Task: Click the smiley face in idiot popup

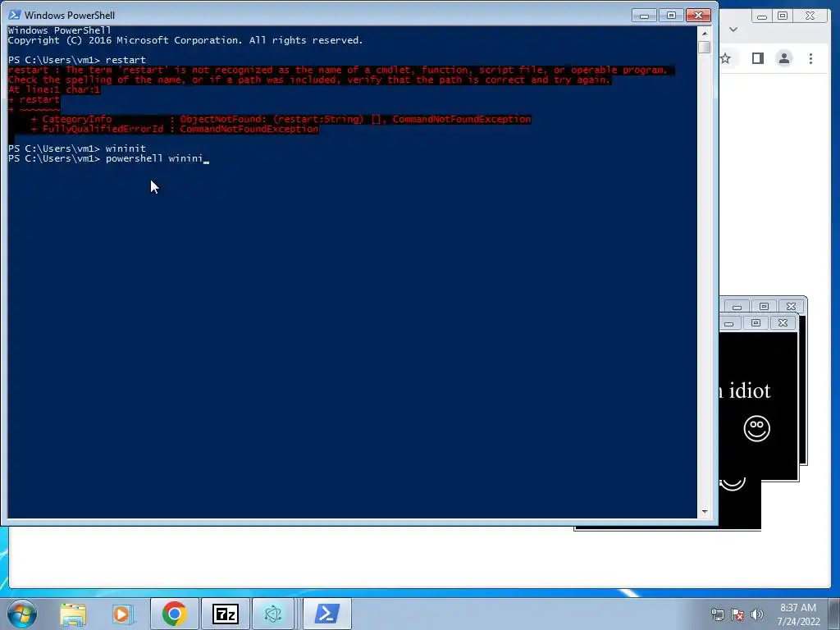Action: click(x=756, y=428)
